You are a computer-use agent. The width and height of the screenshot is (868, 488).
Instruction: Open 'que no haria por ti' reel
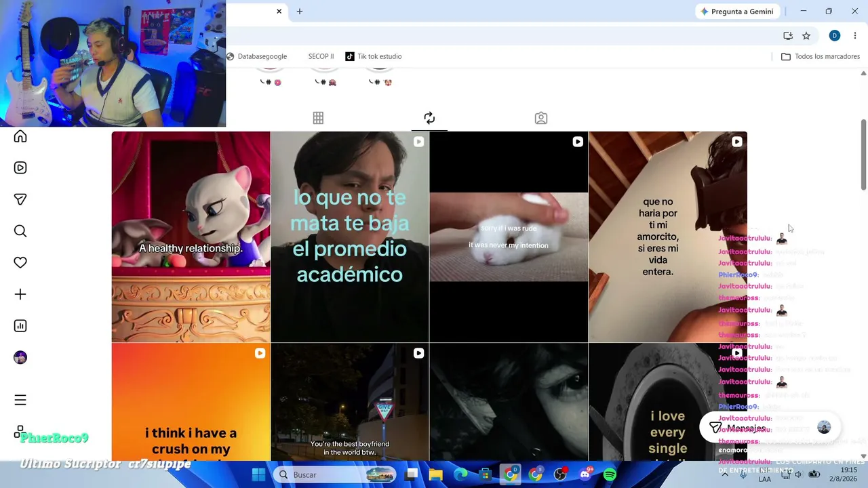(x=667, y=237)
